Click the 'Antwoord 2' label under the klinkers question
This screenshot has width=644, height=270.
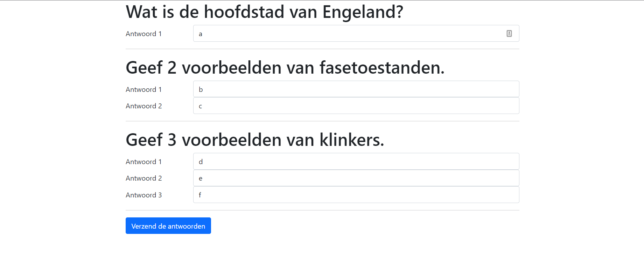pos(144,178)
